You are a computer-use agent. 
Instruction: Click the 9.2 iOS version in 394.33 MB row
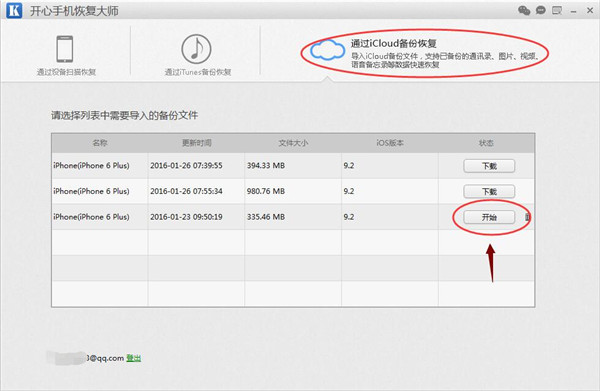[x=349, y=166]
